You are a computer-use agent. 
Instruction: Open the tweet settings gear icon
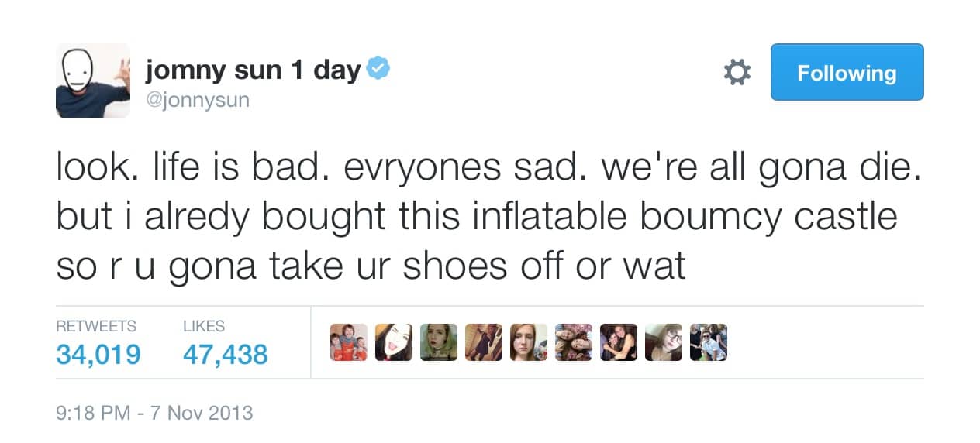tap(737, 72)
